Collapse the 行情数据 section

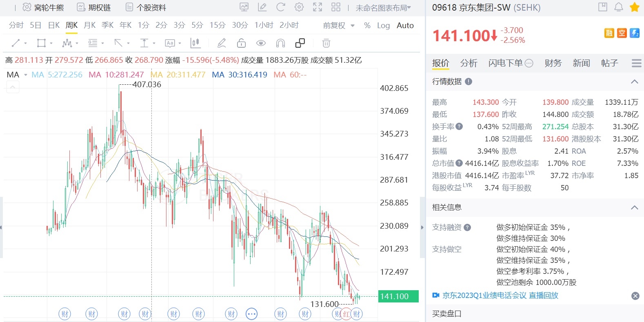(634, 82)
